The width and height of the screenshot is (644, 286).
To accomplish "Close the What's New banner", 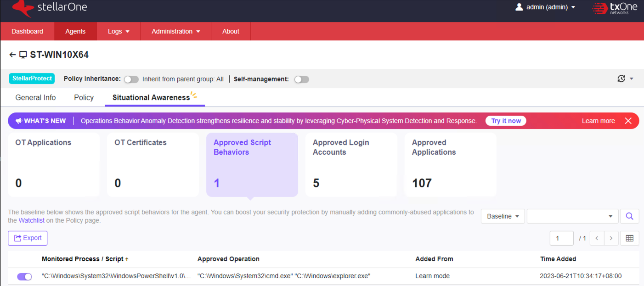I will 628,121.
